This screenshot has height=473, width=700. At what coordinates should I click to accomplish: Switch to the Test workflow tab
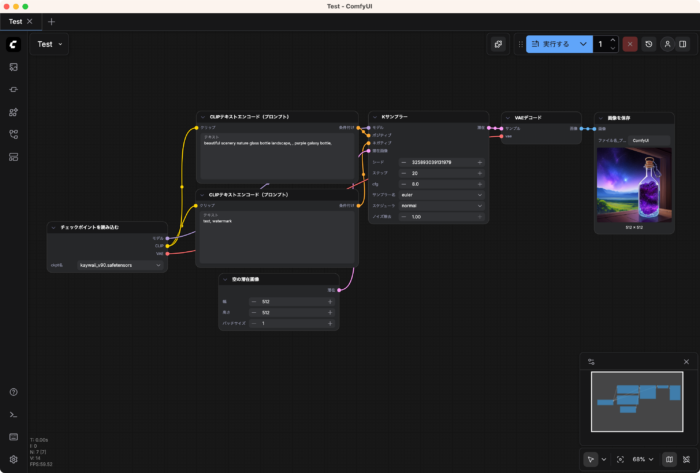16,21
